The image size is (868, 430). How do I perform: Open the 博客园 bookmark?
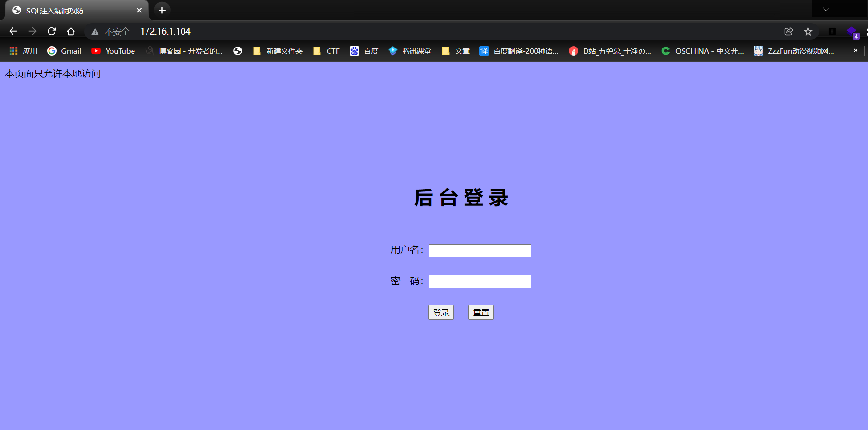184,51
